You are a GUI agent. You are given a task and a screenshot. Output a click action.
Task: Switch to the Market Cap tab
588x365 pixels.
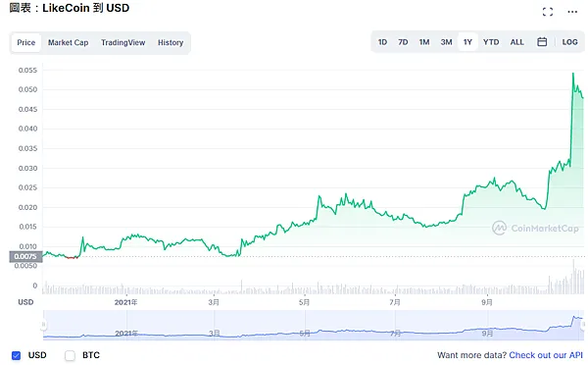pos(68,42)
